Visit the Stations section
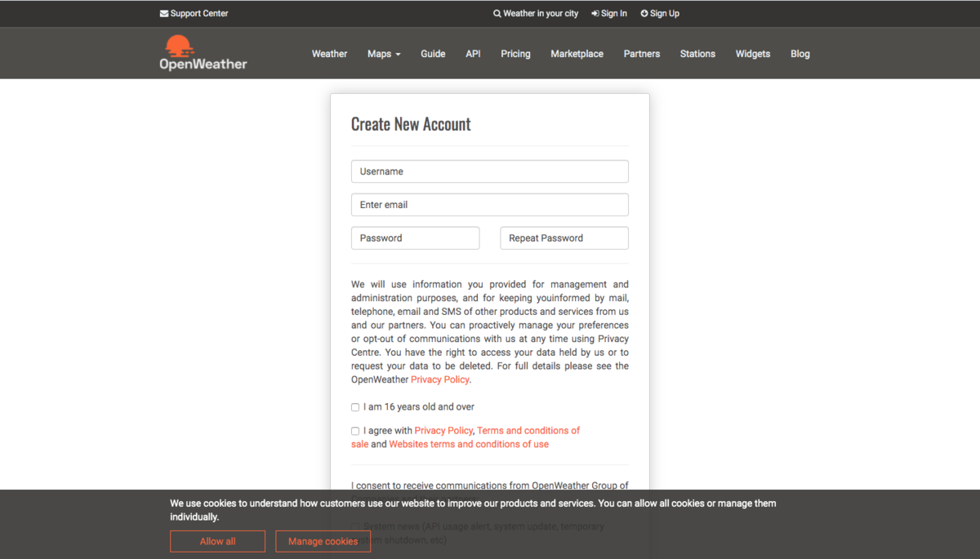Image resolution: width=980 pixels, height=559 pixels. pyautogui.click(x=697, y=54)
